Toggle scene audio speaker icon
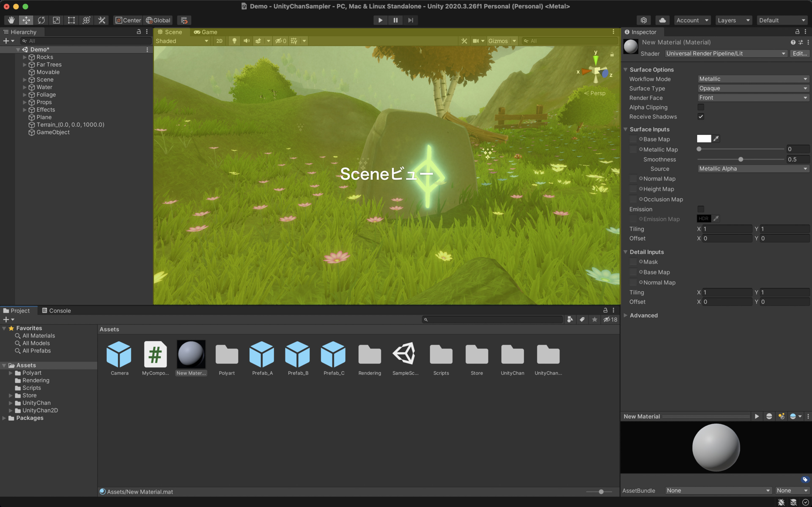 [x=247, y=41]
